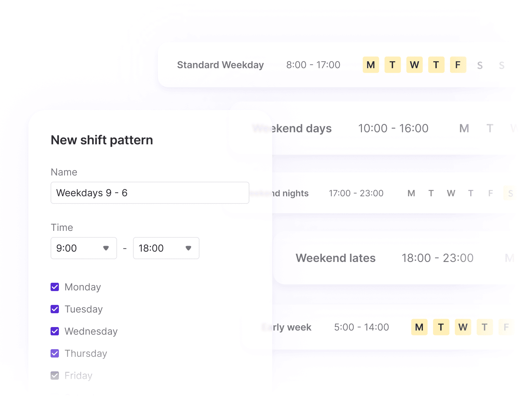
Task: Uncheck the Monday checkbox
Action: coord(55,287)
